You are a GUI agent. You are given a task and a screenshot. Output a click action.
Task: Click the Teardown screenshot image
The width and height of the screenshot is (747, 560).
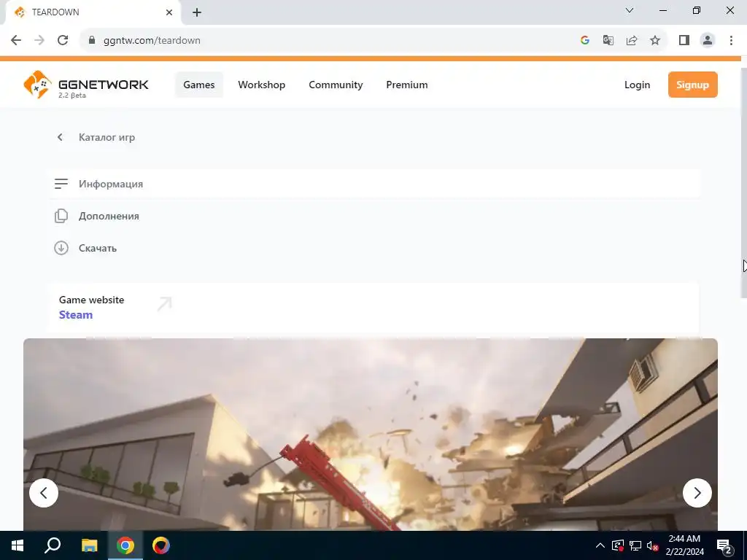point(370,435)
